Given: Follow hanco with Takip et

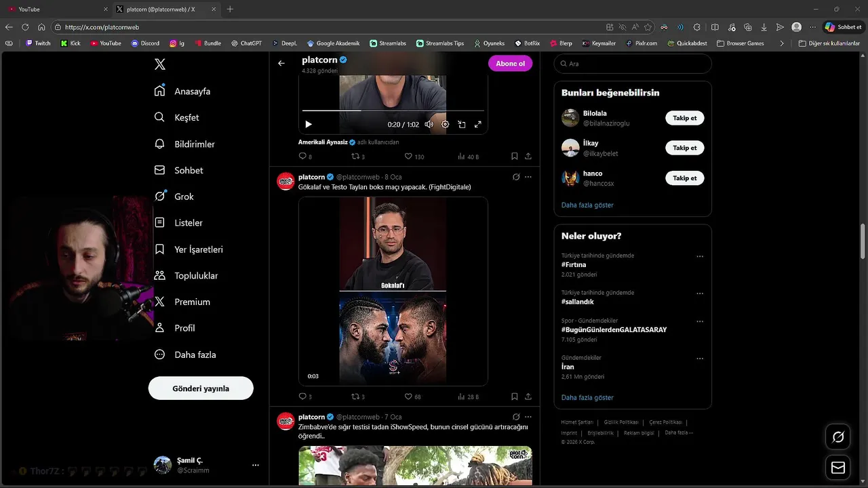Looking at the screenshot, I should point(685,178).
